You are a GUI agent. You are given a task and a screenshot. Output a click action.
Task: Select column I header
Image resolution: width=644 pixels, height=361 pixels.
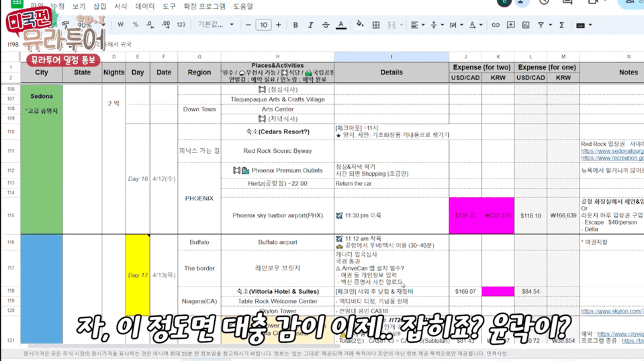point(392,56)
